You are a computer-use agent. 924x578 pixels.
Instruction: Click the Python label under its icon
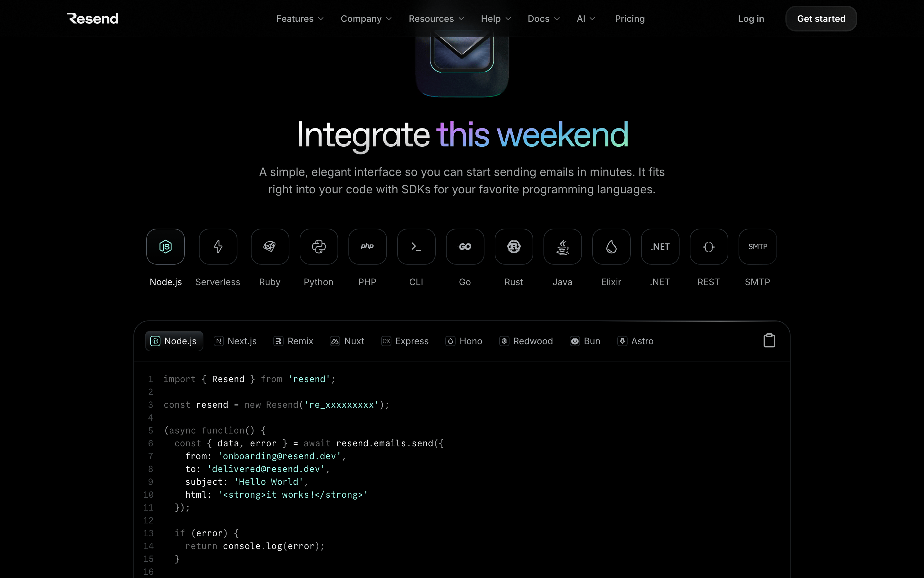coord(319,282)
